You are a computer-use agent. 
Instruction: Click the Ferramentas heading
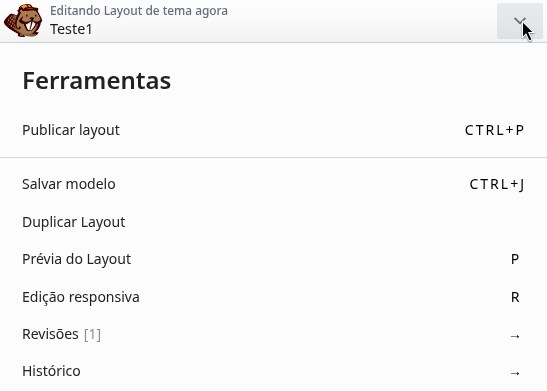click(97, 81)
